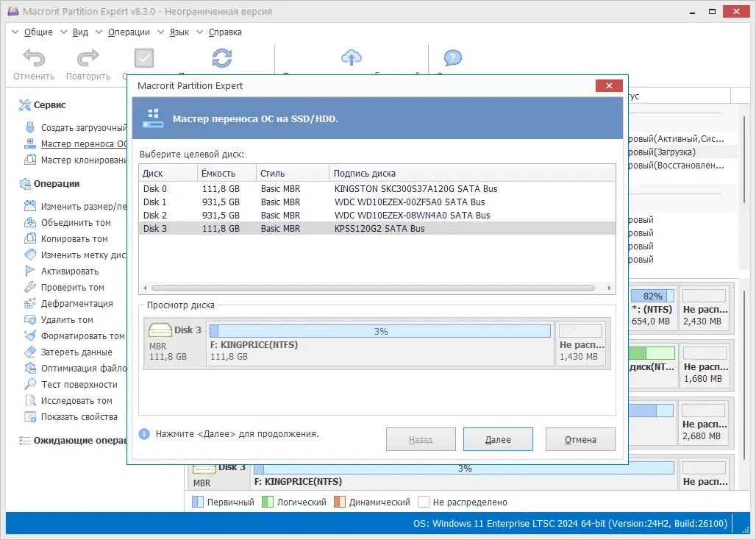The width and height of the screenshot is (756, 540).
Task: Click the Изменить метку диска icon
Action: (x=30, y=255)
